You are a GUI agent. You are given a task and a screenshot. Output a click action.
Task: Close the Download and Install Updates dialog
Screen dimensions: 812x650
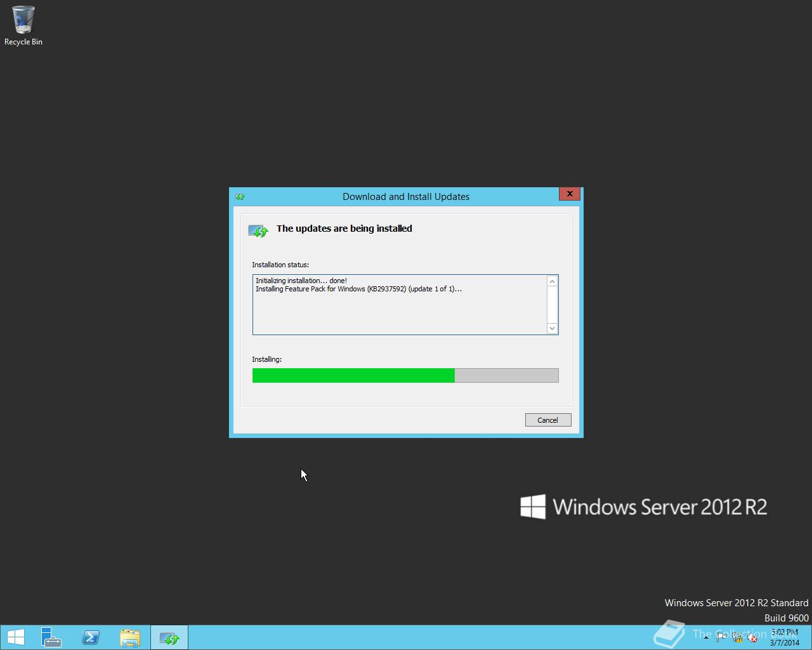coord(570,194)
